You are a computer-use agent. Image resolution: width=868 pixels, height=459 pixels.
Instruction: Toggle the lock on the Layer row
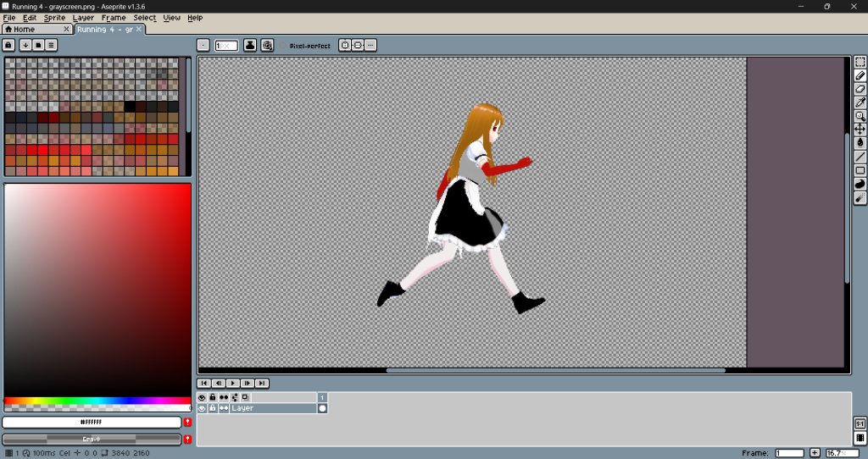(x=213, y=408)
